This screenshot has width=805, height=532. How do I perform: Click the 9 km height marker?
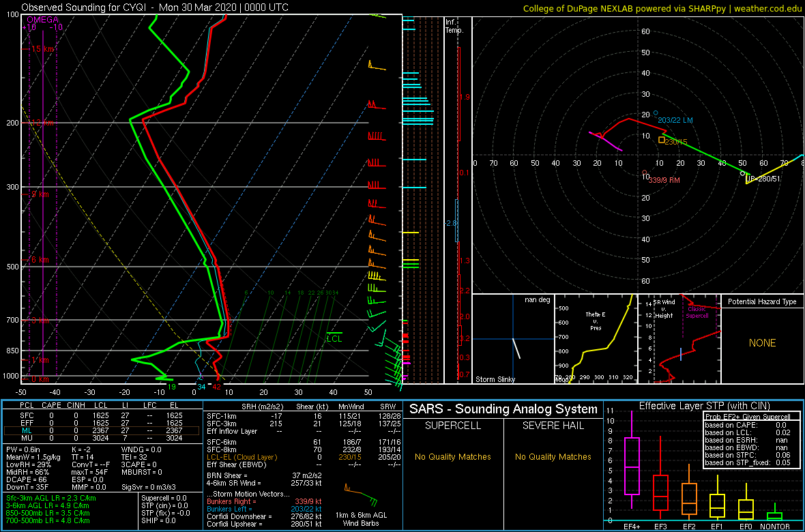[x=40, y=194]
